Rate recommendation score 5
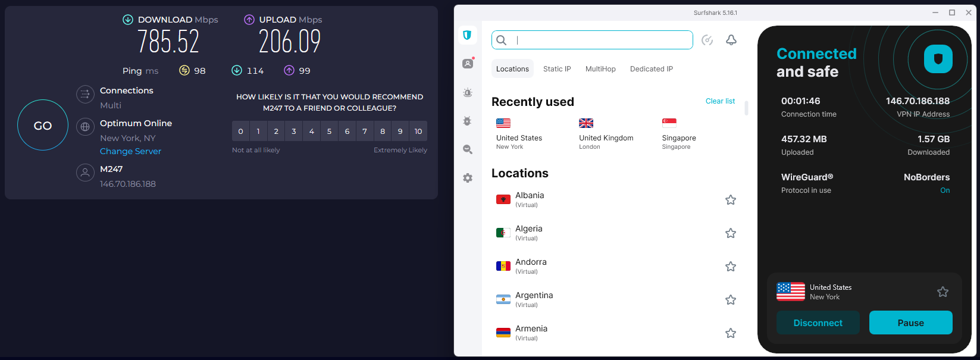Screen dimensions: 980x360 [329, 131]
